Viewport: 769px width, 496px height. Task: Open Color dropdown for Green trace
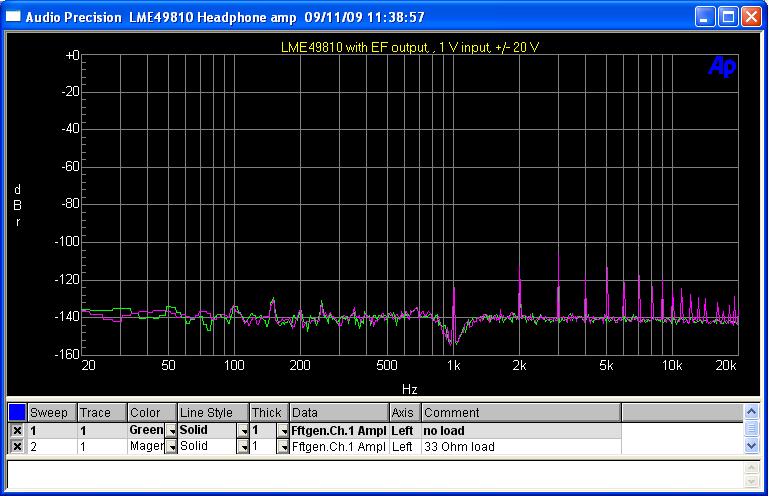click(x=171, y=431)
